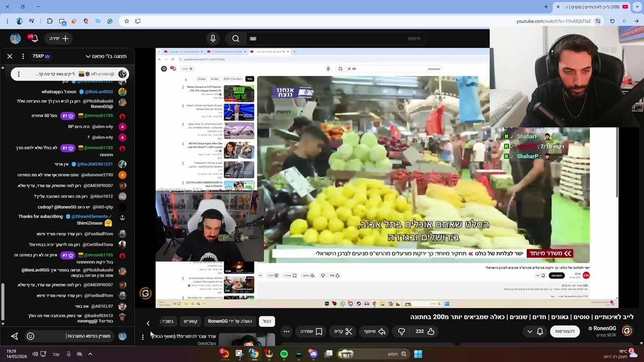
Task: Open Discord from the taskbar
Action: [x=313, y=354]
